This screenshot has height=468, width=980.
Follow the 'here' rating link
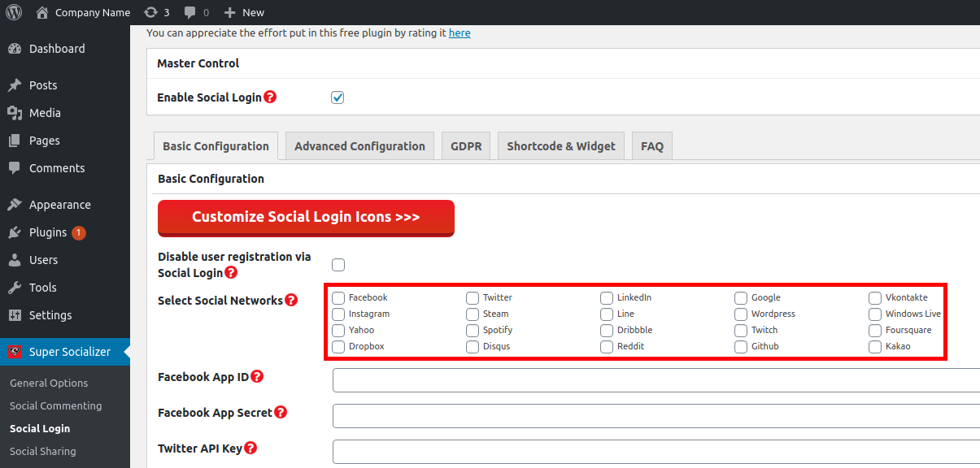[460, 33]
